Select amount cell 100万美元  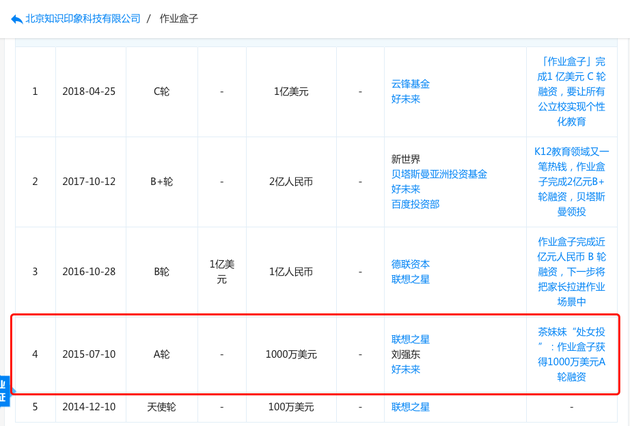291,407
